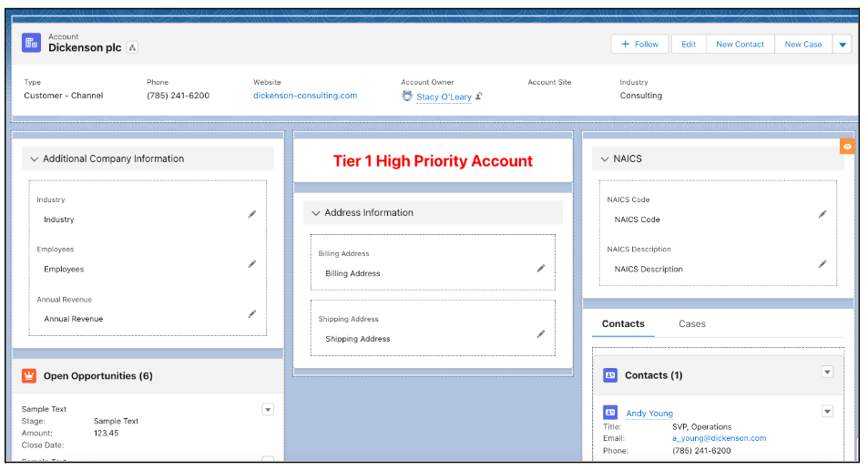868x470 pixels.
Task: Edit the Shipping Address pencil icon
Action: (x=541, y=333)
